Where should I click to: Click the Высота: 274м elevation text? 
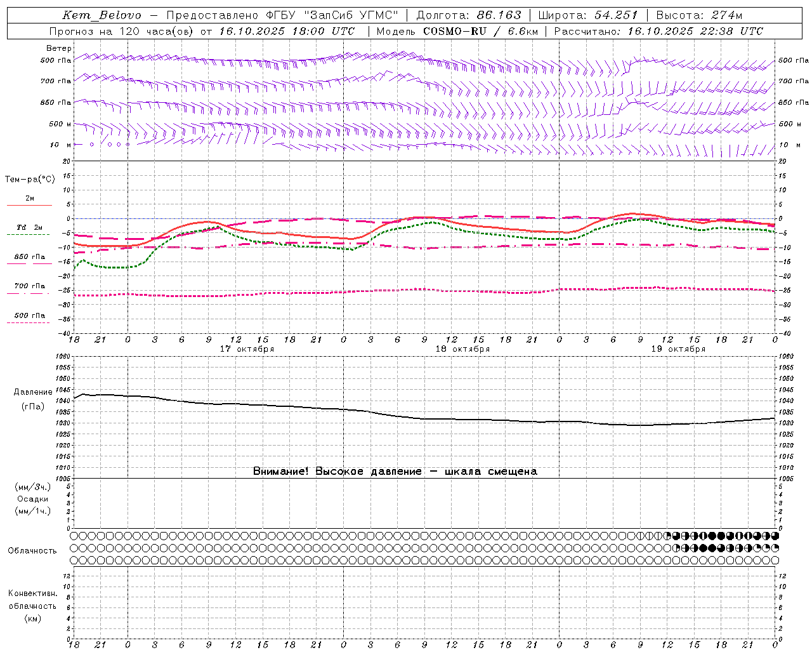(699, 15)
